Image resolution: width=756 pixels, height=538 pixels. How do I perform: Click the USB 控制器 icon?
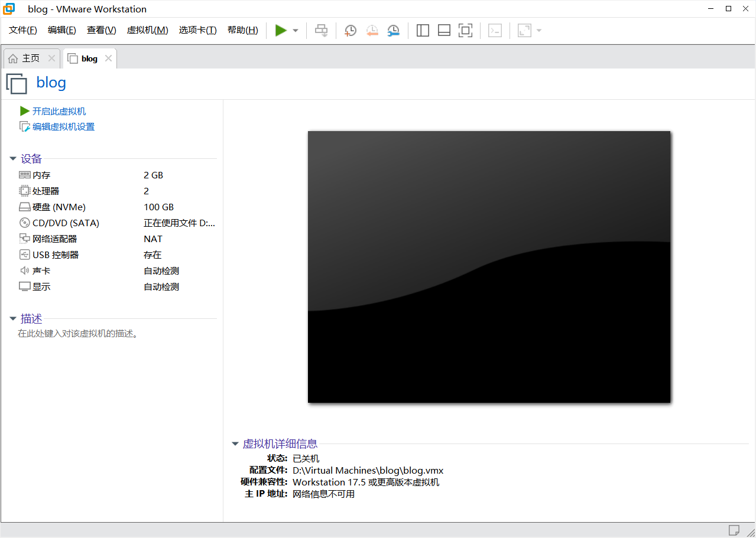coord(24,255)
